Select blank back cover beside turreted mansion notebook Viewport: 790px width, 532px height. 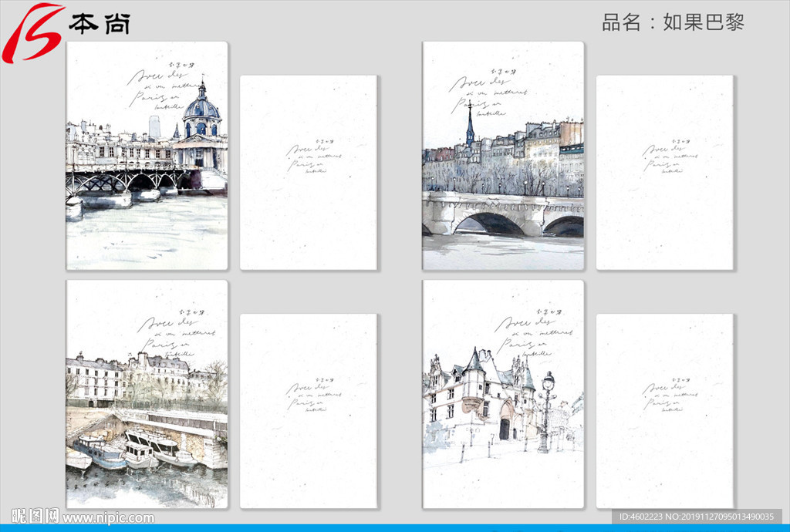[665, 410]
